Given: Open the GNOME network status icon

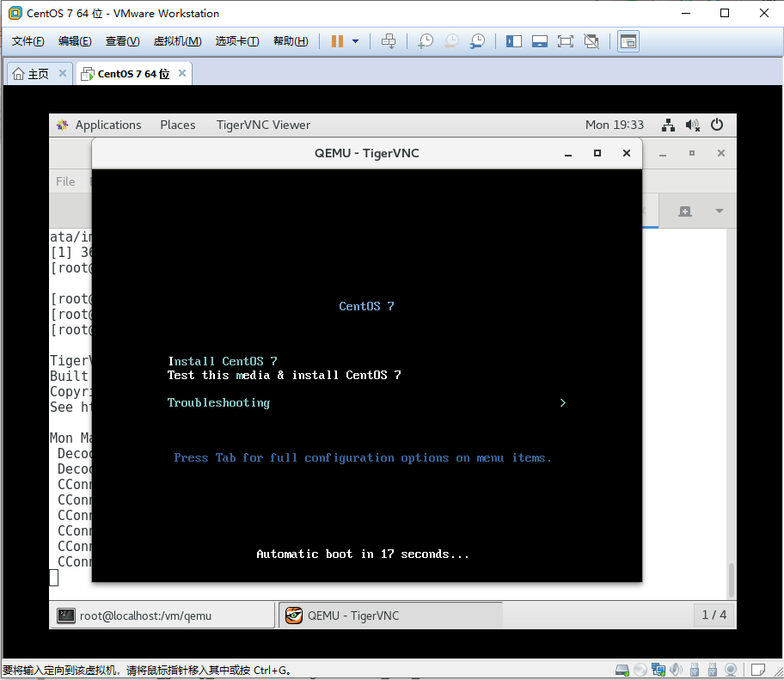Looking at the screenshot, I should click(668, 125).
